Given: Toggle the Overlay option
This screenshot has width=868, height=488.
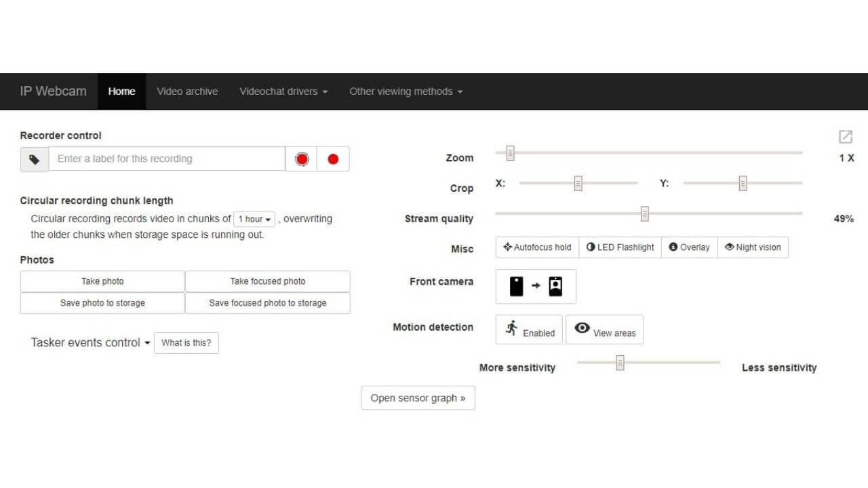Looking at the screenshot, I should (690, 247).
